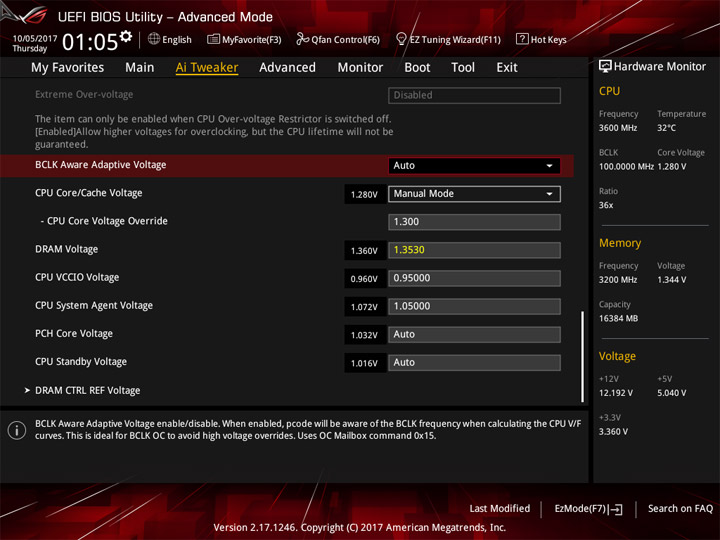Click CPU Core Voltage Override 1.300 field

click(474, 222)
